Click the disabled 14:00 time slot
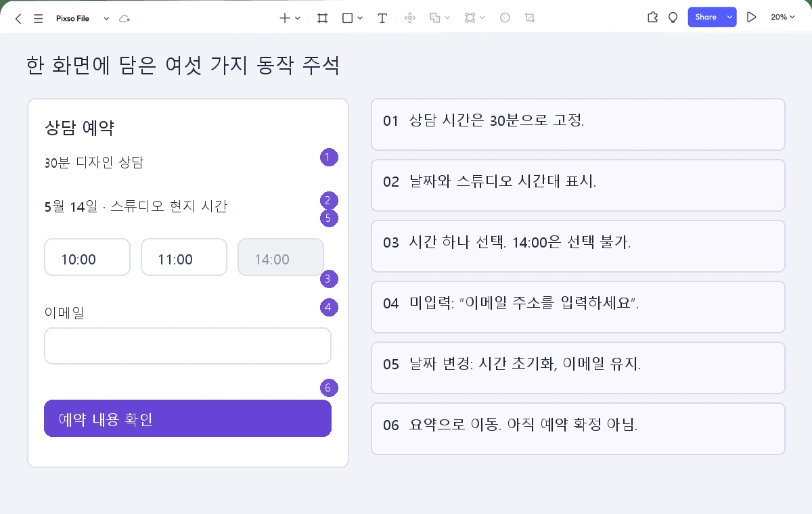The image size is (812, 514). click(x=281, y=257)
